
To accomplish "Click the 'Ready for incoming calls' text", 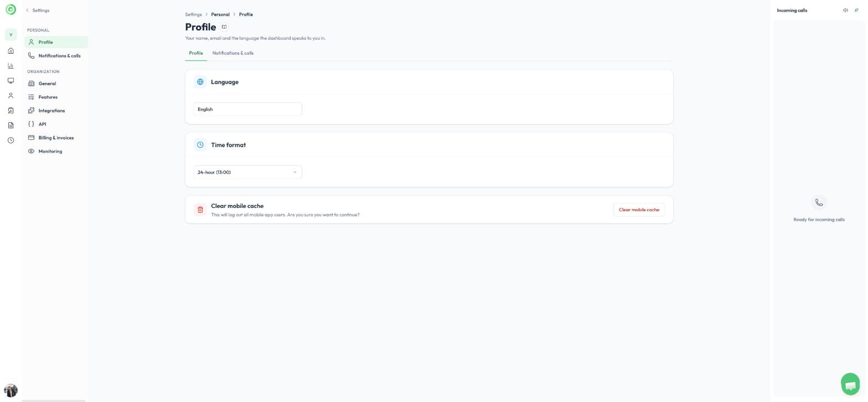I will (x=819, y=220).
